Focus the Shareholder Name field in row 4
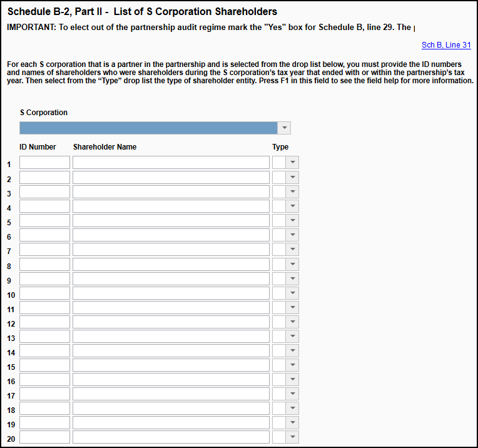478x448 pixels. [171, 206]
